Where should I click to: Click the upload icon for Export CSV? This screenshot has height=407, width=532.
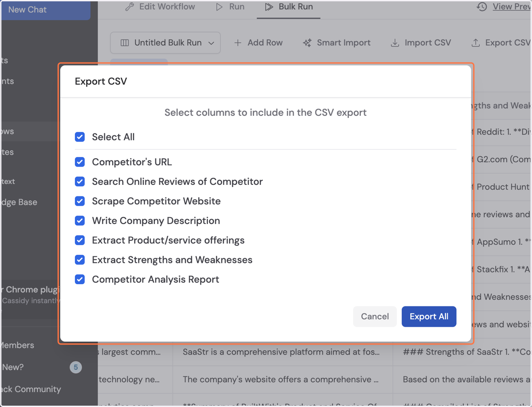pyautogui.click(x=476, y=43)
